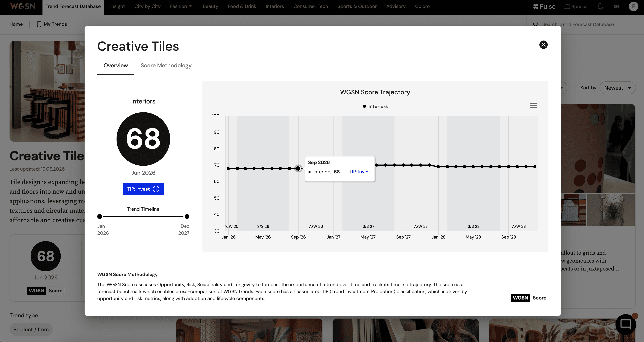Click the WGSN Score Methodology heading
Image resolution: width=644 pixels, height=342 pixels.
127,274
